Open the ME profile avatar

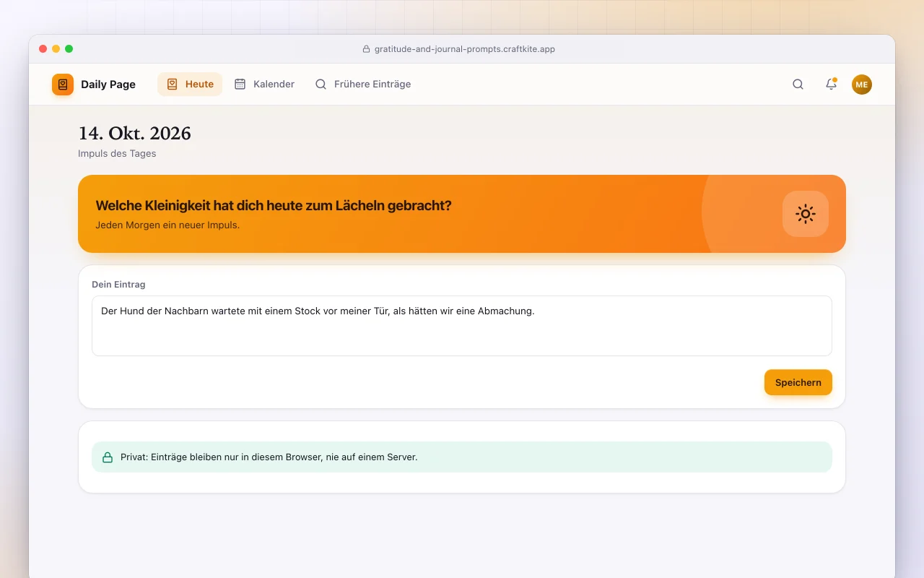[x=862, y=85]
